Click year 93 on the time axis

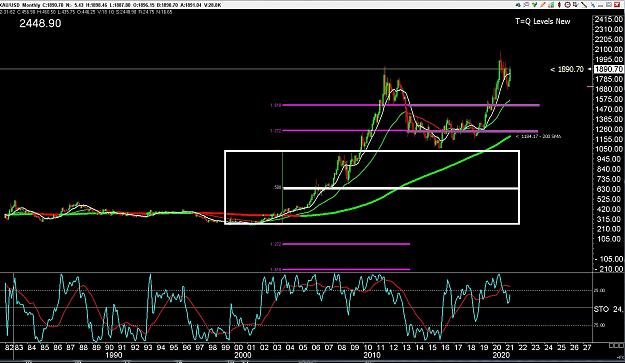(148, 347)
